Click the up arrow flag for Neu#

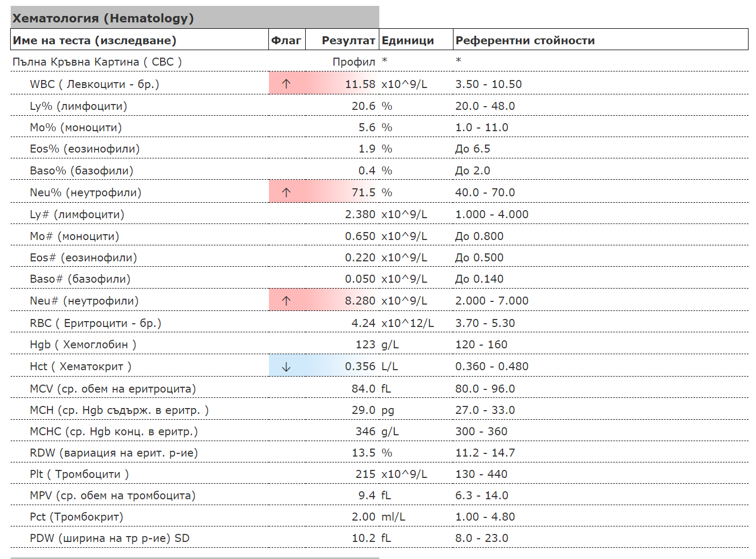287,301
